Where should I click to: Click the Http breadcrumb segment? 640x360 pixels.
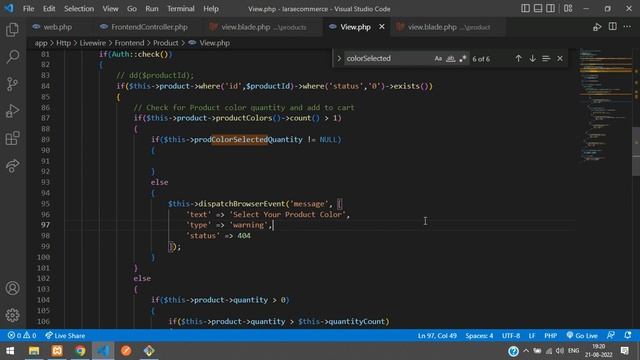coord(63,43)
